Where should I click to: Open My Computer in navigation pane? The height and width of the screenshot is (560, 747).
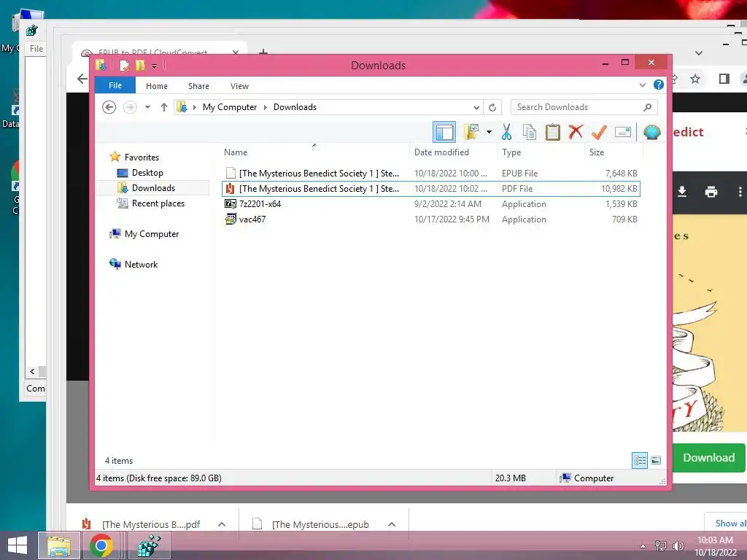click(x=152, y=234)
